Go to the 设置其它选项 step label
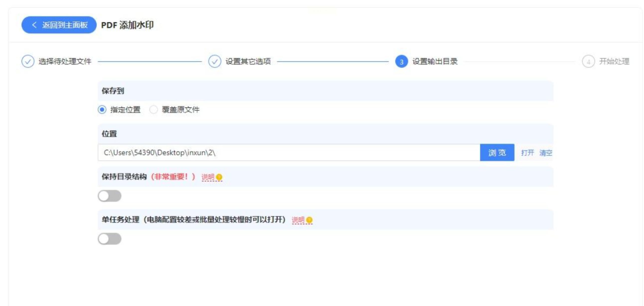Screen dimensions: 644x306 click(248, 61)
